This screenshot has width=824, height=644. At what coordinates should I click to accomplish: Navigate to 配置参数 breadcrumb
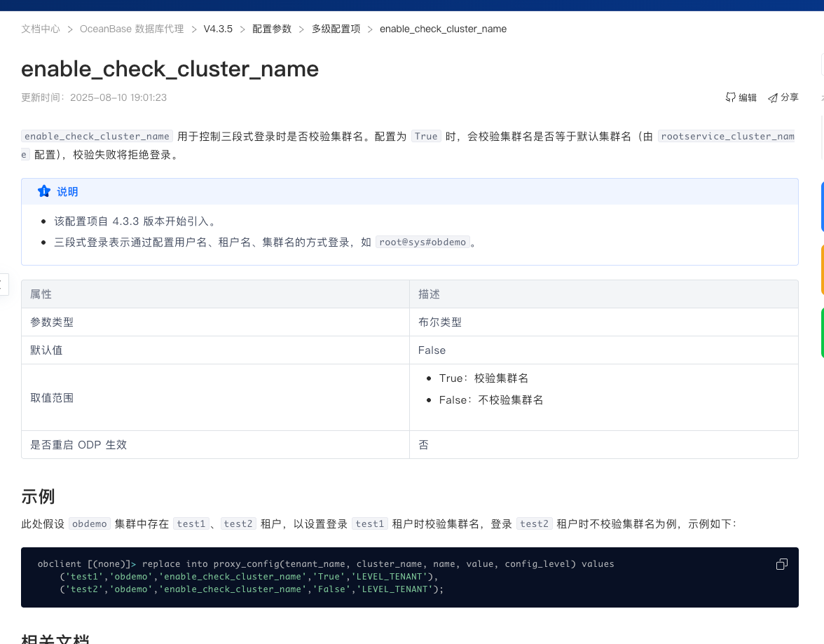[x=272, y=29]
